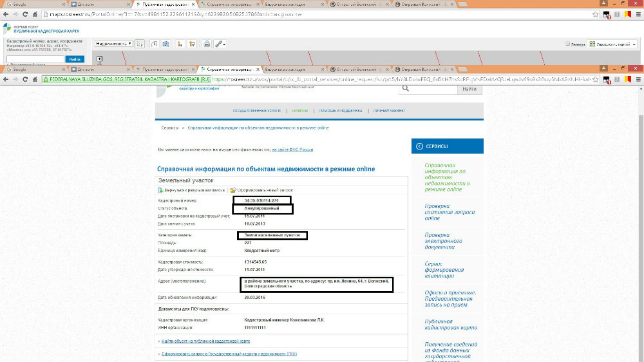The image size is (644, 362).
Task: Open ГОСУДАРСТВЕННЫЕ УСЛУГИ menu item
Action: click(257, 111)
